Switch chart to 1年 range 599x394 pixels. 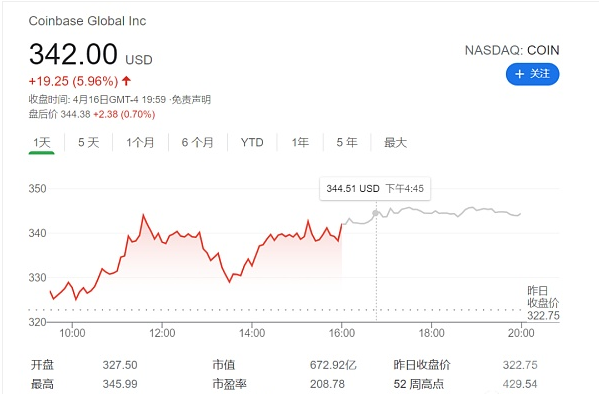point(300,143)
